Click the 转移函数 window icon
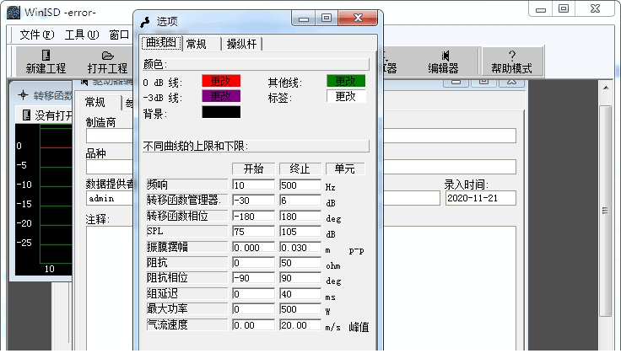This screenshot has height=364, width=621. pyautogui.click(x=24, y=95)
